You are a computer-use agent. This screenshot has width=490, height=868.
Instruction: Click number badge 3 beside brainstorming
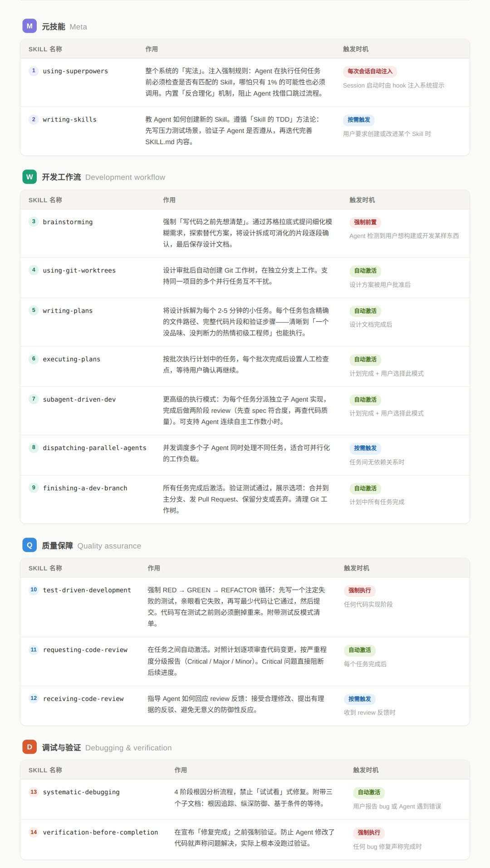click(34, 222)
